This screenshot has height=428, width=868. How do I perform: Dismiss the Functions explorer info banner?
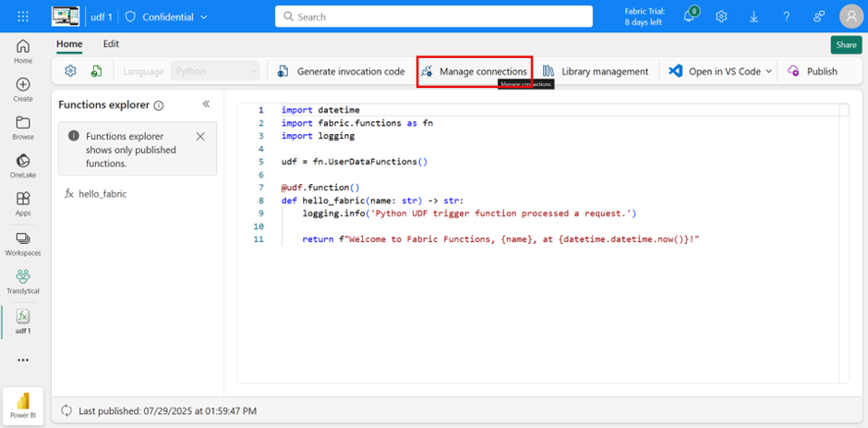point(200,136)
